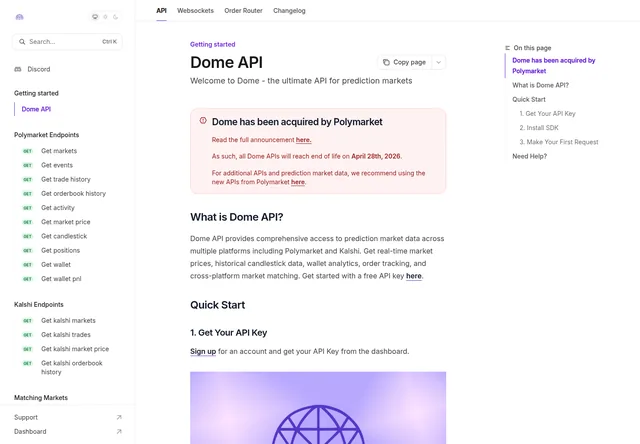Open Get orderbook history endpoint
The width and height of the screenshot is (640, 444).
tap(73, 193)
